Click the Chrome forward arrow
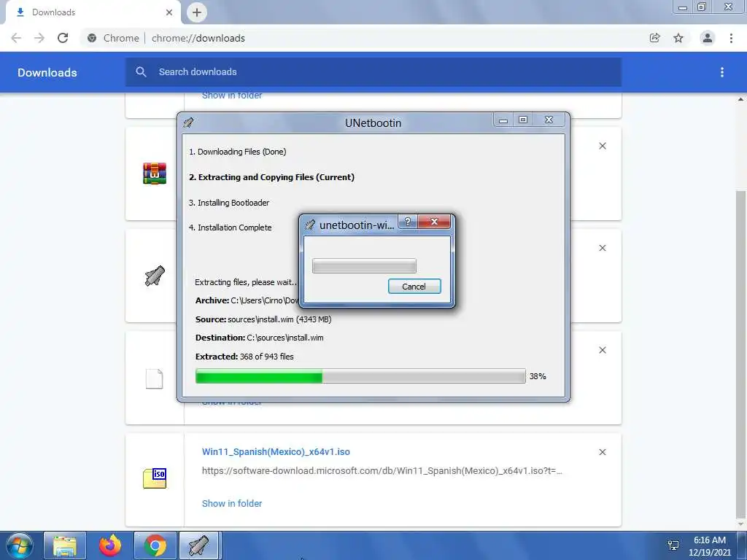747x560 pixels. (x=39, y=38)
